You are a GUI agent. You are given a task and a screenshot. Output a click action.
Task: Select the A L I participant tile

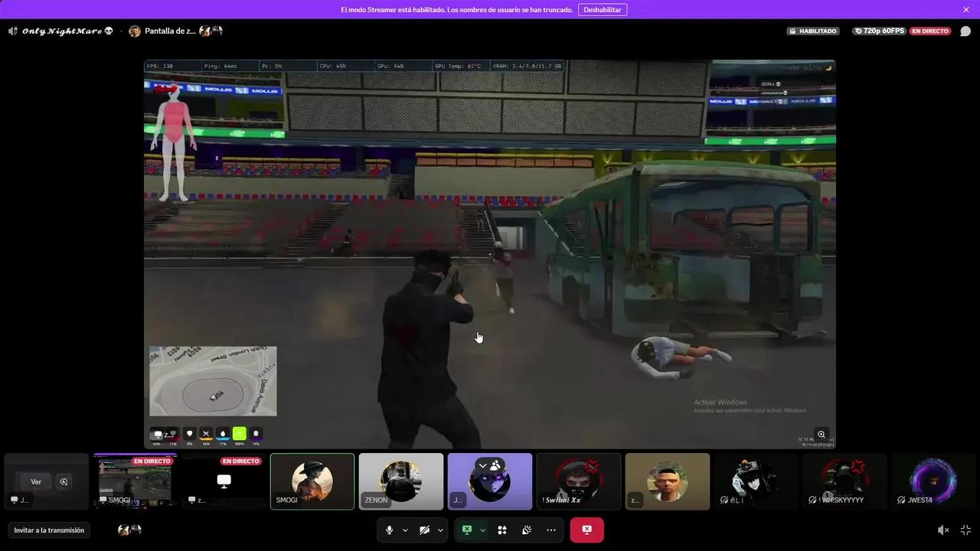point(756,481)
